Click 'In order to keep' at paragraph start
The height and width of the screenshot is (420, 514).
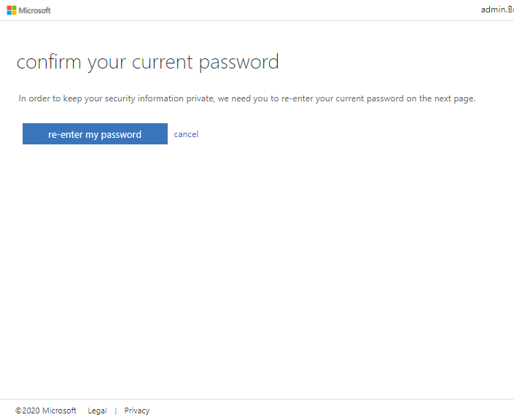pyautogui.click(x=50, y=98)
